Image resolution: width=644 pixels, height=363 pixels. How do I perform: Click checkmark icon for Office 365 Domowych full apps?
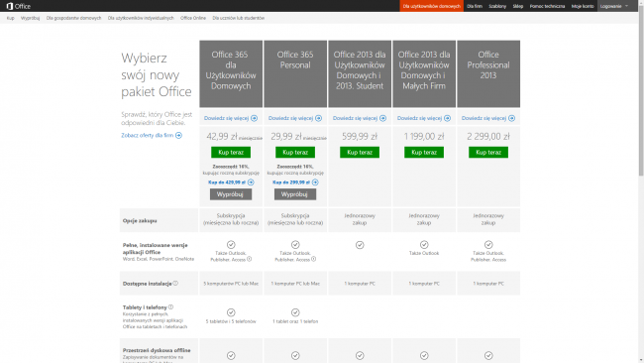231,245
